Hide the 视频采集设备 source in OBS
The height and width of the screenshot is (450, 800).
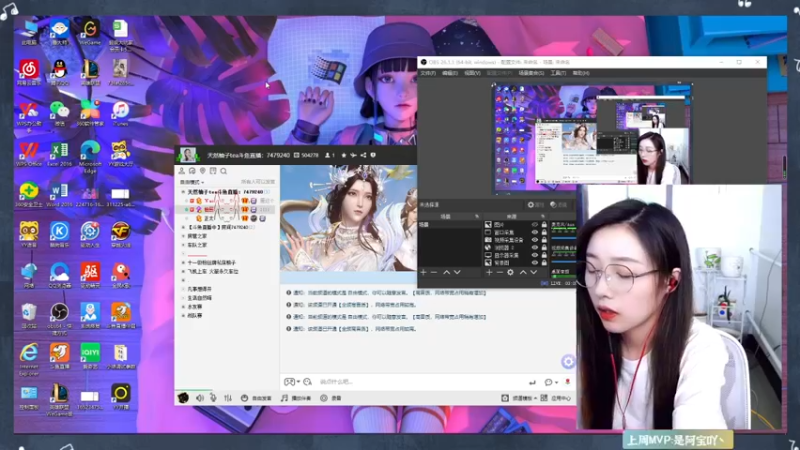tap(535, 240)
